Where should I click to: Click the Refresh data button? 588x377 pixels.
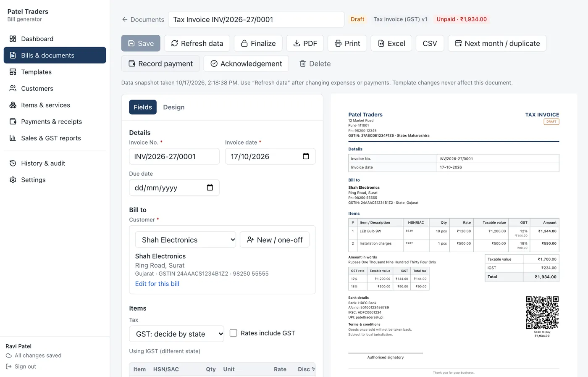coord(197,43)
